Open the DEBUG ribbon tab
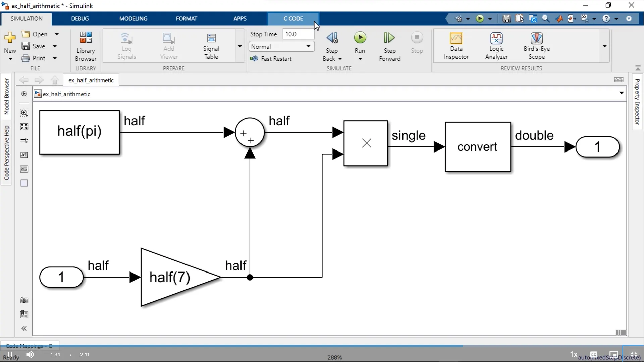This screenshot has width=644, height=362. pyautogui.click(x=80, y=19)
